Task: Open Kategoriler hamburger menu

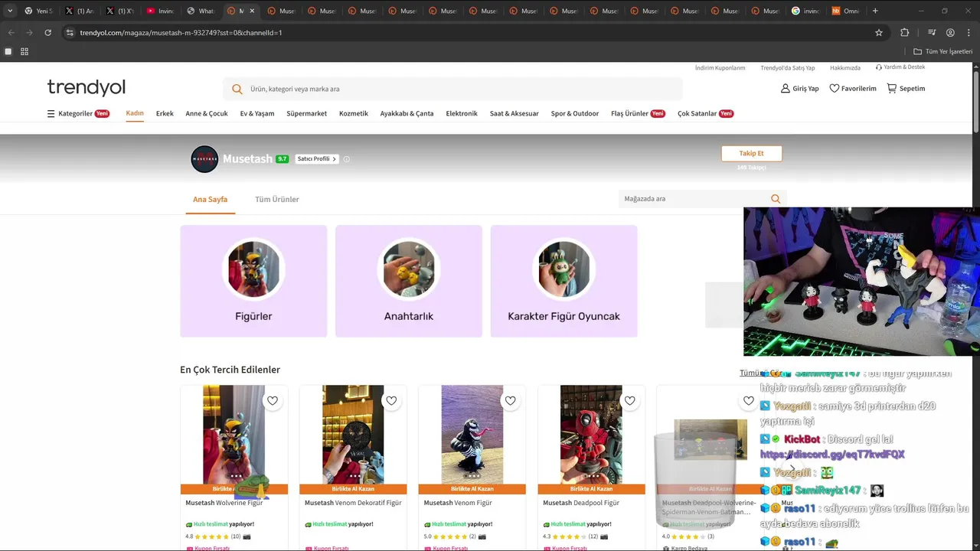Action: pyautogui.click(x=78, y=113)
